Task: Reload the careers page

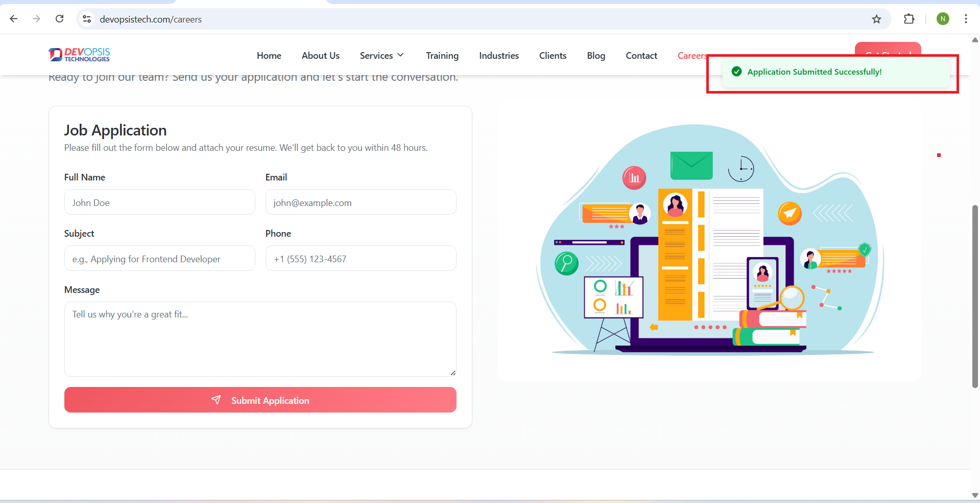Action: coord(60,19)
